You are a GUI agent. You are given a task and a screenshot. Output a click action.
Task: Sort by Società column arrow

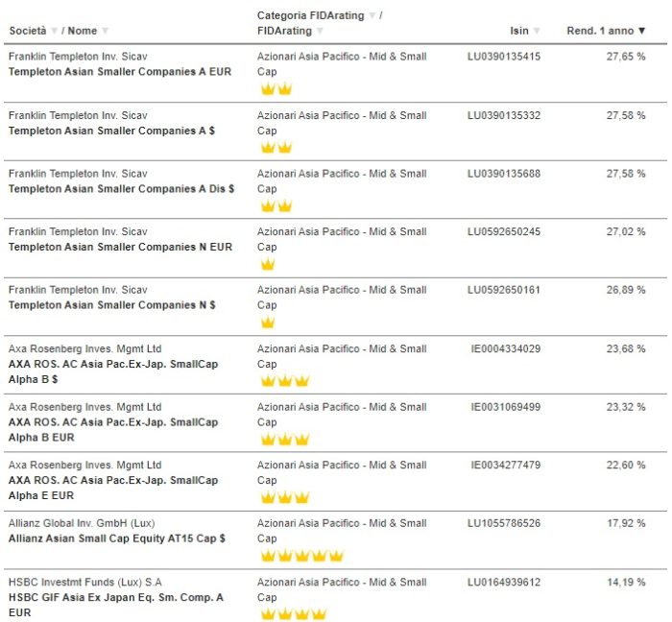pyautogui.click(x=55, y=31)
